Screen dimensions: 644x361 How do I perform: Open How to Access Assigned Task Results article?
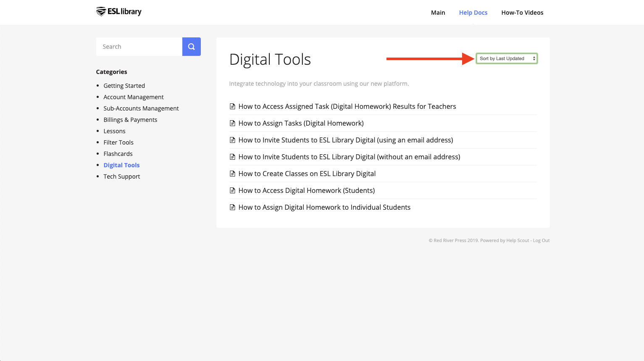[347, 106]
